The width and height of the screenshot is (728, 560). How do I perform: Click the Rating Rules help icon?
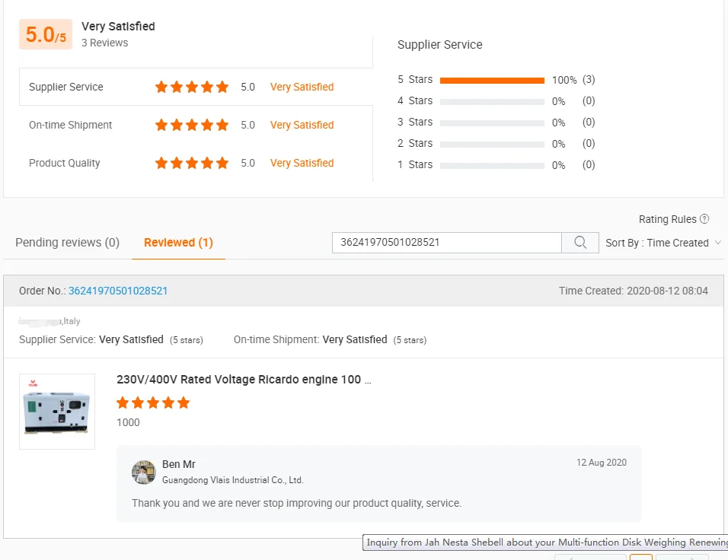pos(704,219)
